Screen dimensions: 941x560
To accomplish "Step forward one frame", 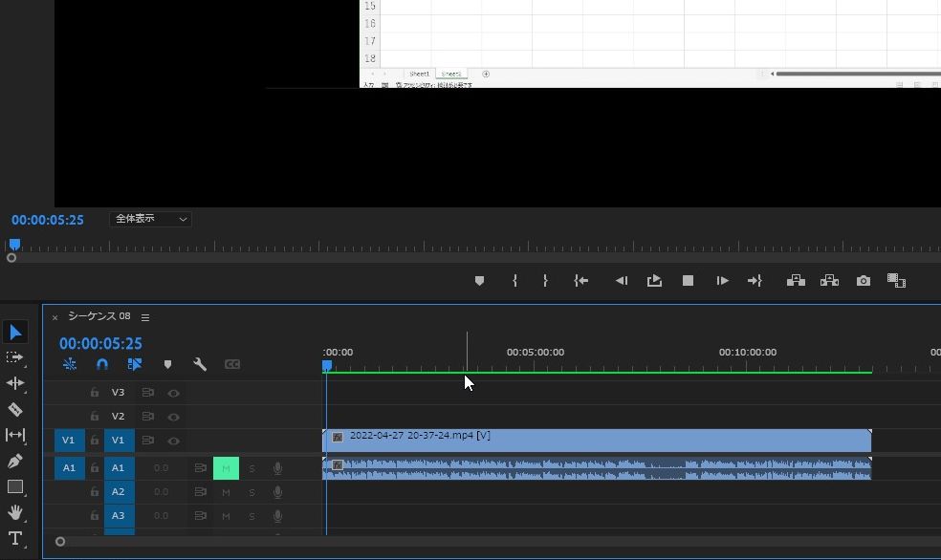I will pyautogui.click(x=722, y=281).
